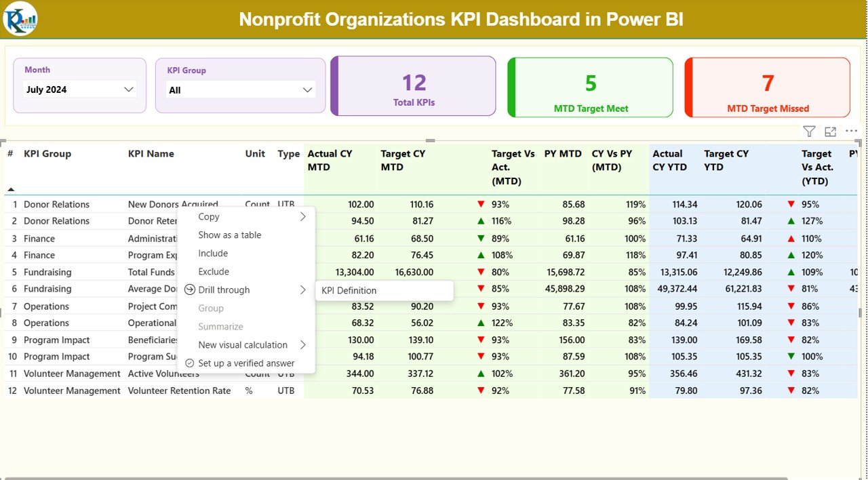Open the filter funnel icon above the table
868x480 pixels.
click(x=808, y=131)
